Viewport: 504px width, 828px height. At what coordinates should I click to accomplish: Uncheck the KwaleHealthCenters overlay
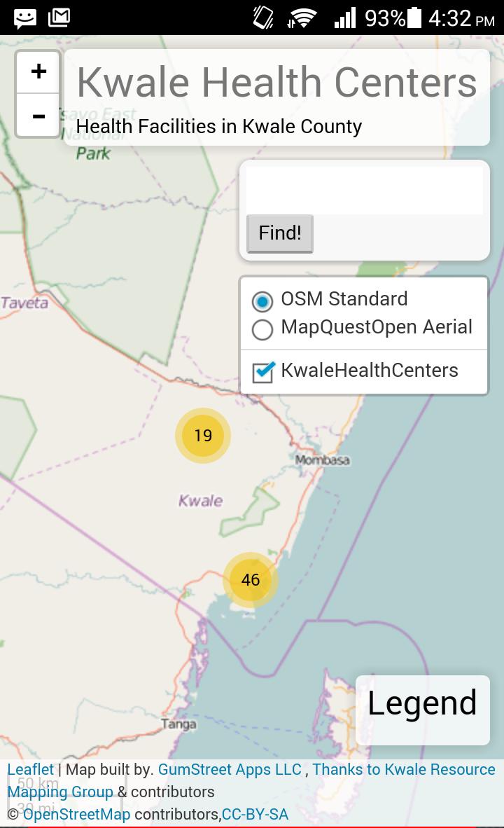(x=262, y=372)
